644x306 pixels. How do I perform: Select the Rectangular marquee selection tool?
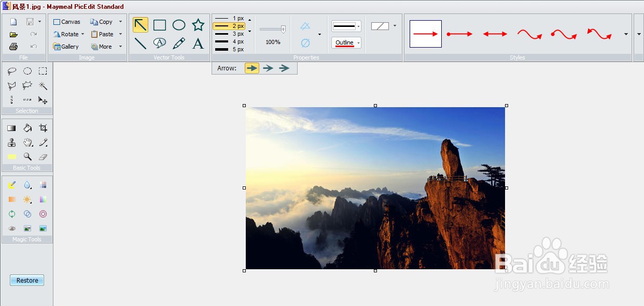(x=43, y=71)
